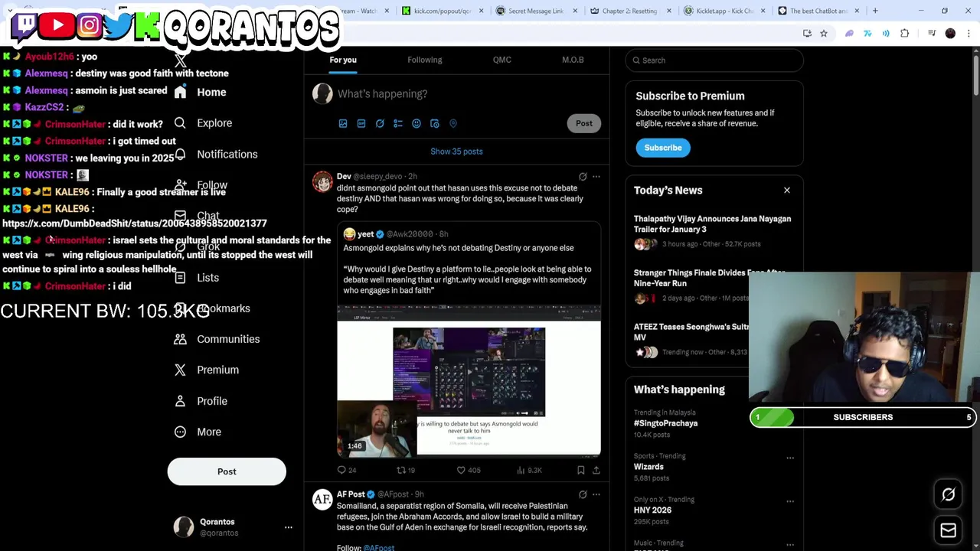Open a new browser tab
Image resolution: width=980 pixels, height=551 pixels.
pyautogui.click(x=875, y=11)
